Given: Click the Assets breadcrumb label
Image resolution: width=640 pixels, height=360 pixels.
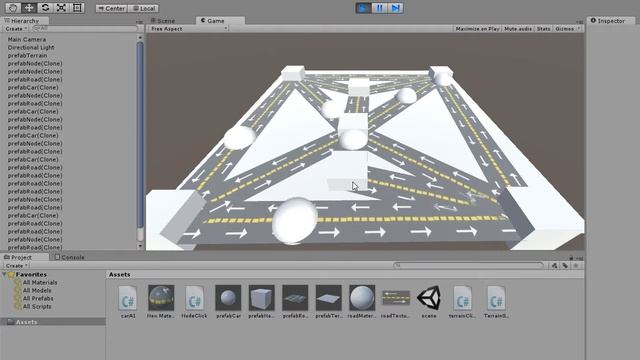Looking at the screenshot, I should click(120, 274).
